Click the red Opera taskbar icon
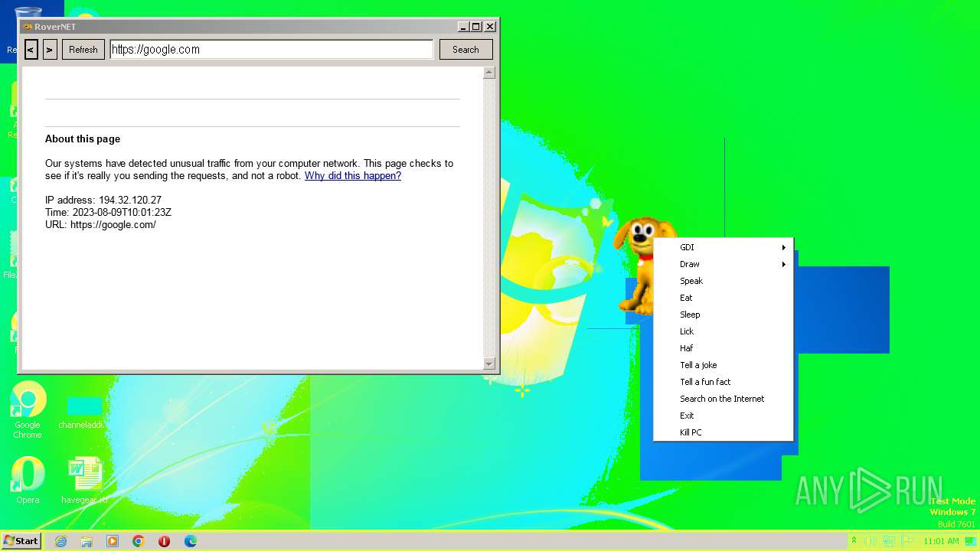 click(164, 541)
